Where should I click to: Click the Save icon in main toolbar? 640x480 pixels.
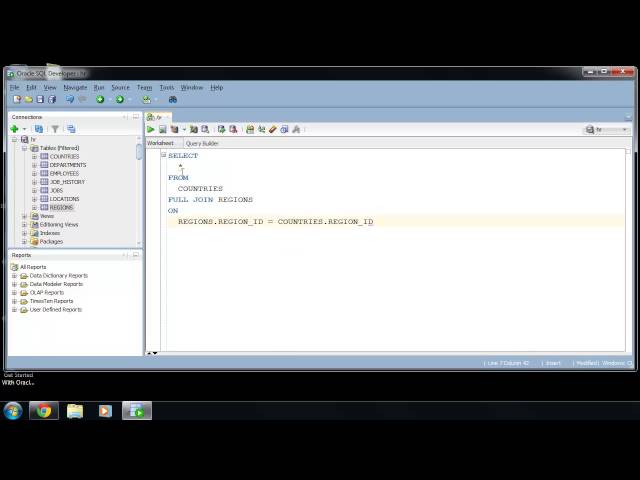[x=40, y=99]
